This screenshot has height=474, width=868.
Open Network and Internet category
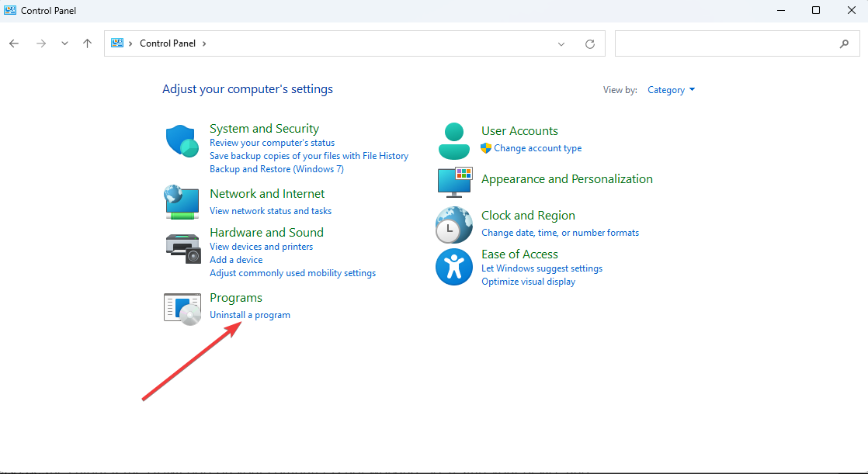(x=267, y=194)
